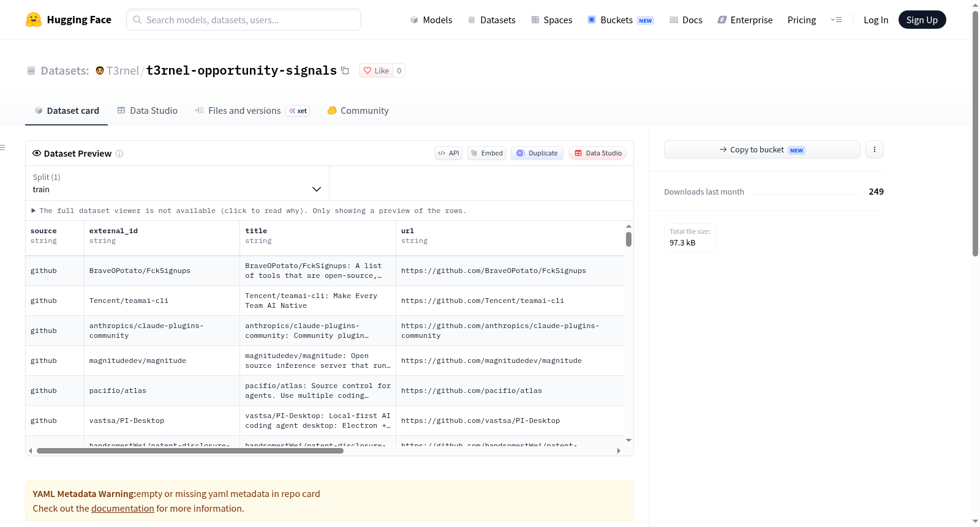Viewport: 980px width, 527px height.
Task: Click Copy to bucket button
Action: [762, 149]
